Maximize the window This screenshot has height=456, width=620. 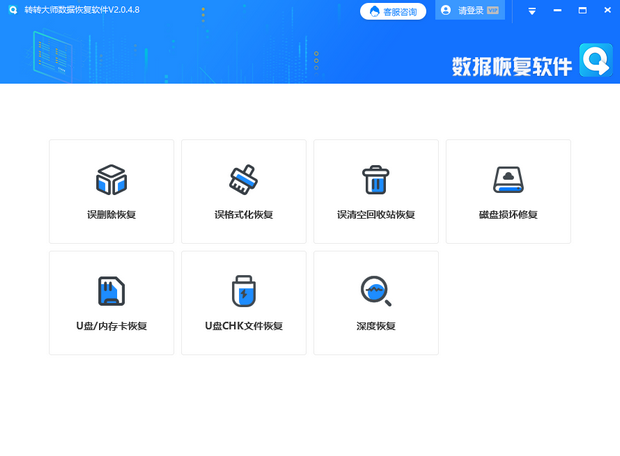582,10
